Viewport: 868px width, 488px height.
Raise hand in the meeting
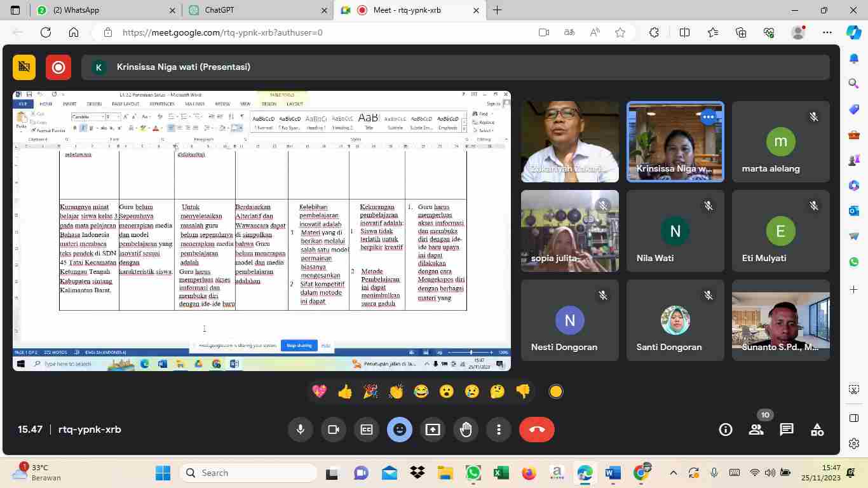[x=466, y=430]
